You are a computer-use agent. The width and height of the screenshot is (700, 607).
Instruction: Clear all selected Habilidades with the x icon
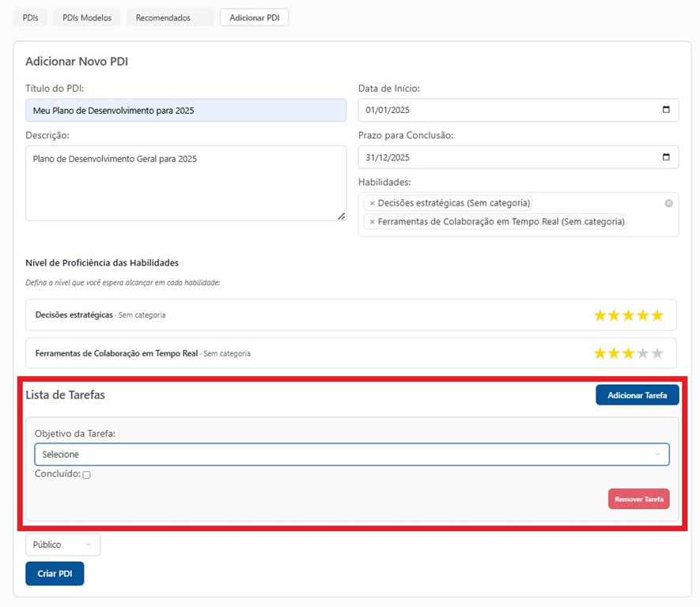tap(668, 203)
